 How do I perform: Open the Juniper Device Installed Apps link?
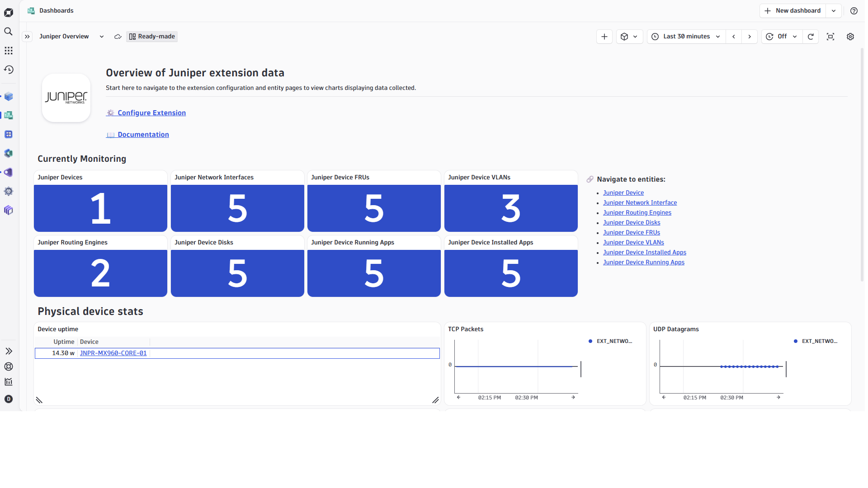(645, 253)
